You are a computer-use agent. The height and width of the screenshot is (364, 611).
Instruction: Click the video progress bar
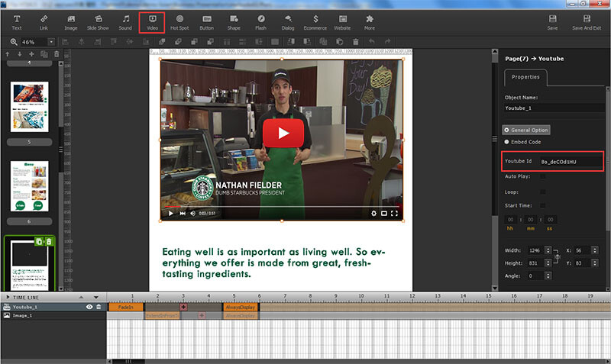click(281, 207)
